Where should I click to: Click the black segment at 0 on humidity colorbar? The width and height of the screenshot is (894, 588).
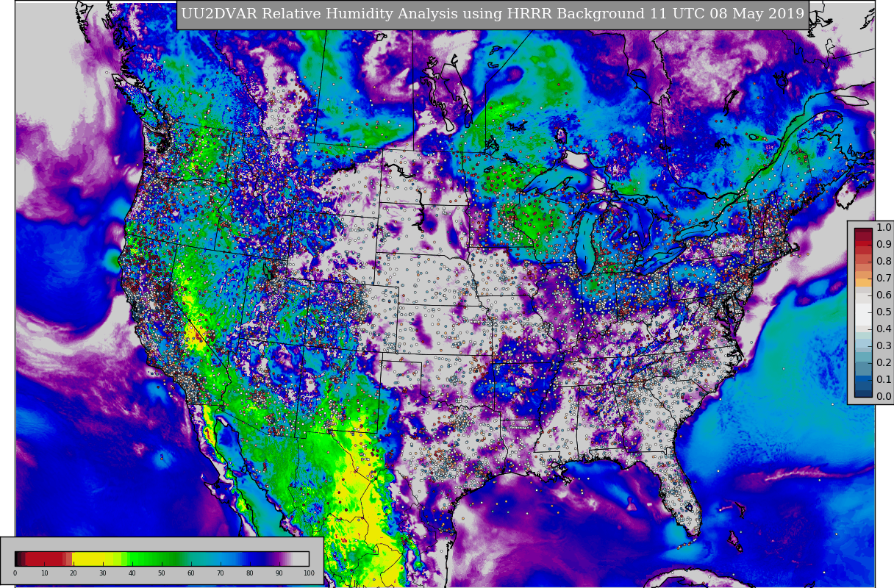click(17, 559)
